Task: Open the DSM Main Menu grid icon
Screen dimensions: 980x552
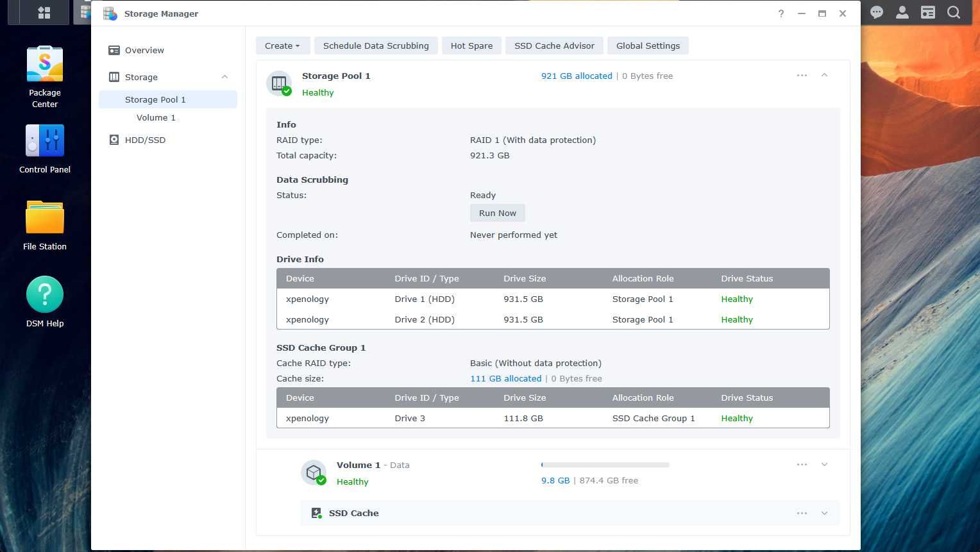Action: coord(44,13)
